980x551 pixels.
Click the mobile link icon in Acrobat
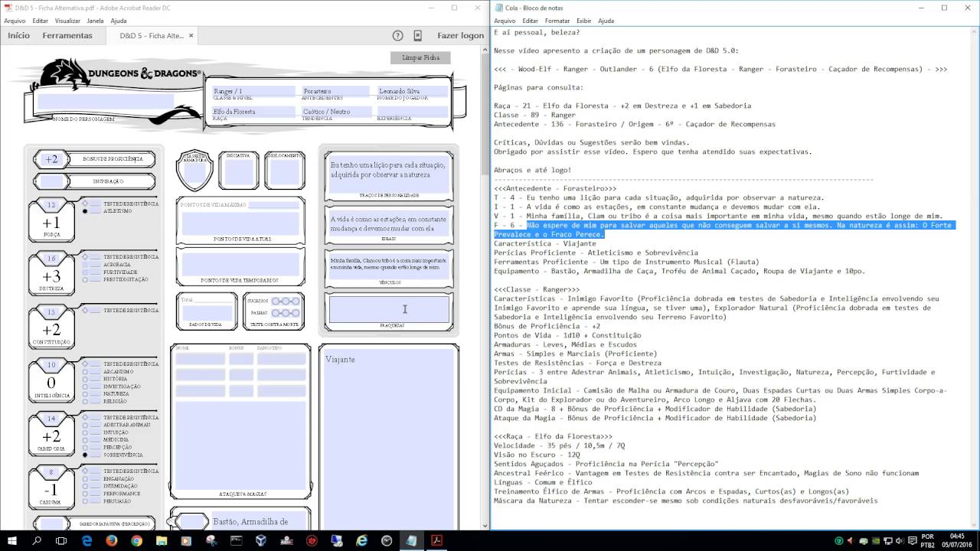pyautogui.click(x=417, y=35)
